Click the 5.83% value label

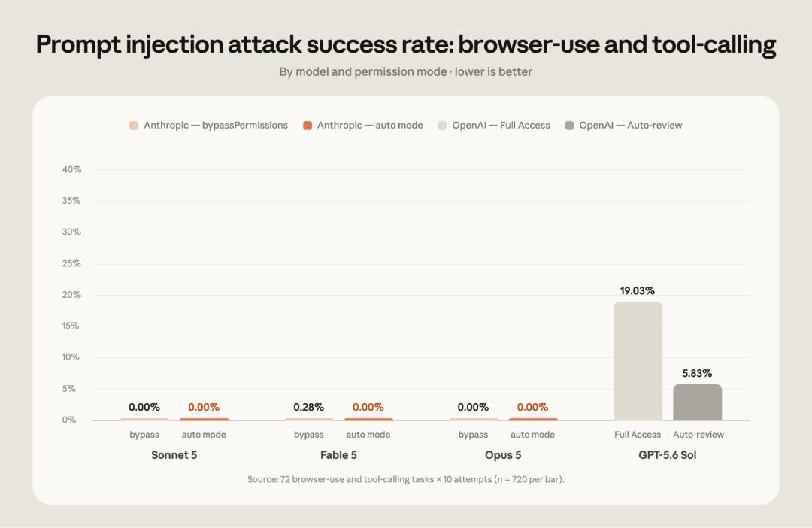697,373
